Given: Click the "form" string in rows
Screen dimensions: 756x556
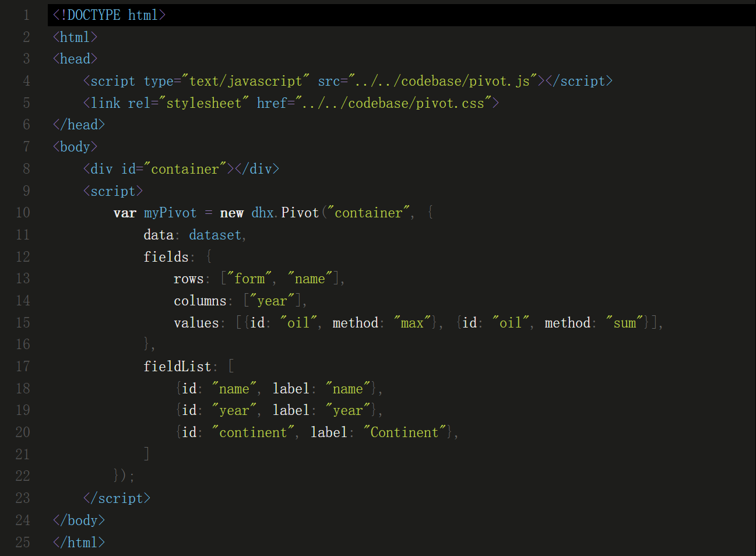Looking at the screenshot, I should click(x=249, y=279).
